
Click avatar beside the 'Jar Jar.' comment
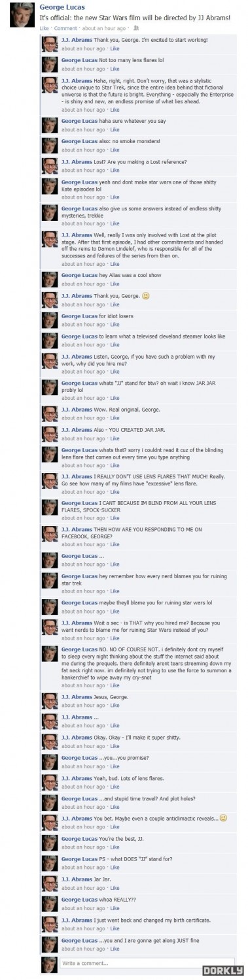[x=50, y=884]
